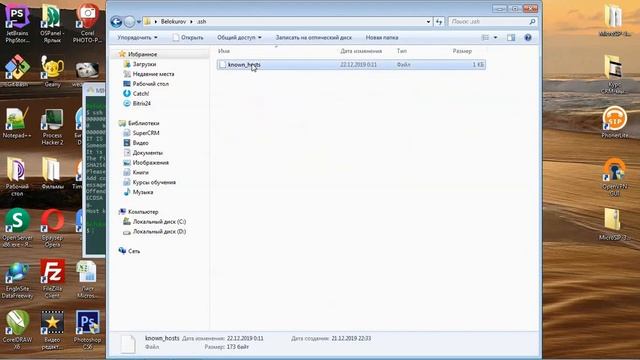
Task: Click the .ssh breadcrumb segment
Action: coord(201,22)
